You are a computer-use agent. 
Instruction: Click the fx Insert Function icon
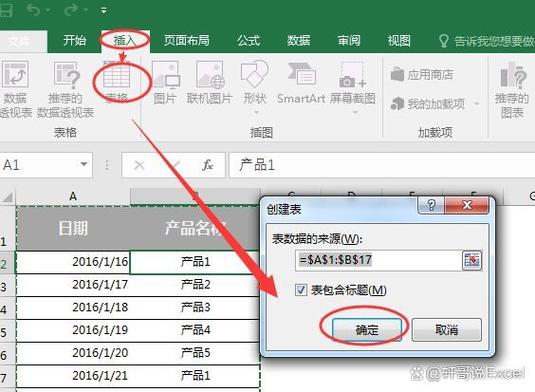click(x=207, y=165)
